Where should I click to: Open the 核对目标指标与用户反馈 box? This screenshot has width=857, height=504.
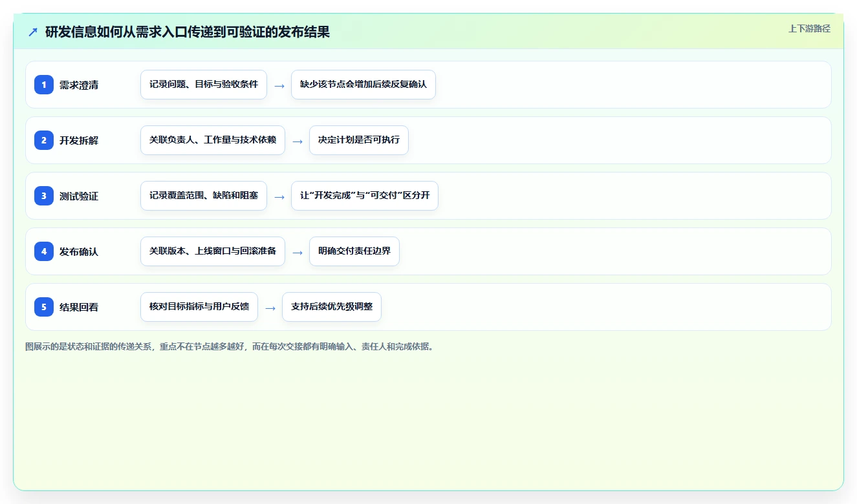(199, 307)
